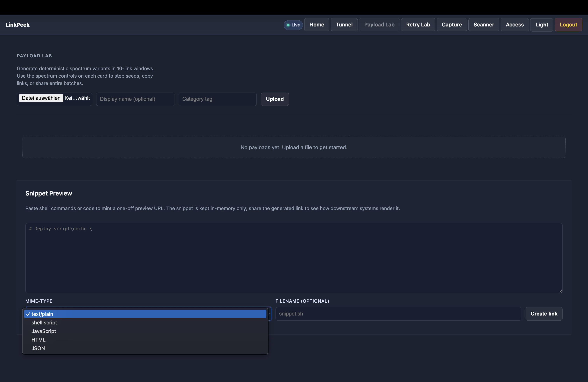The image size is (588, 382).
Task: Switch to Light theme
Action: (542, 25)
